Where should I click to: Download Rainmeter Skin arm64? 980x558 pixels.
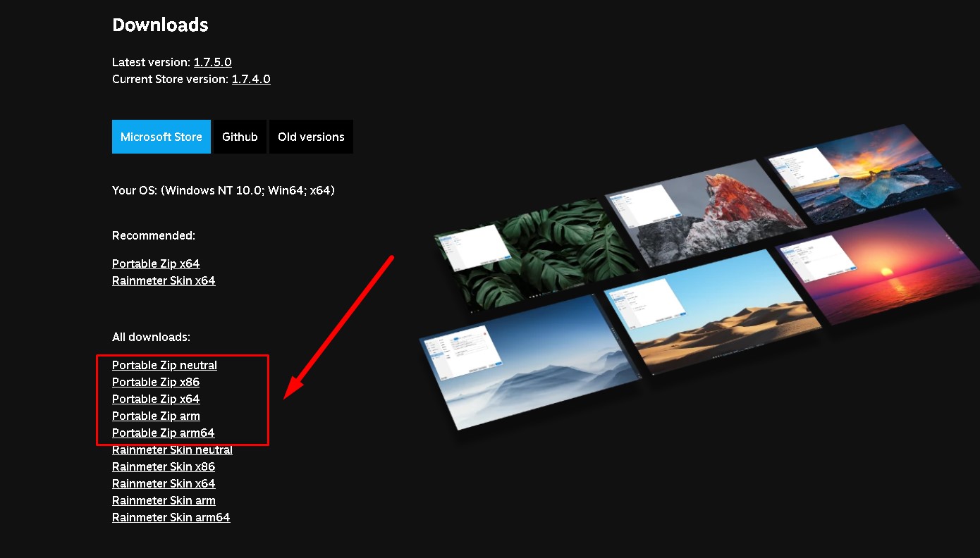tap(171, 517)
